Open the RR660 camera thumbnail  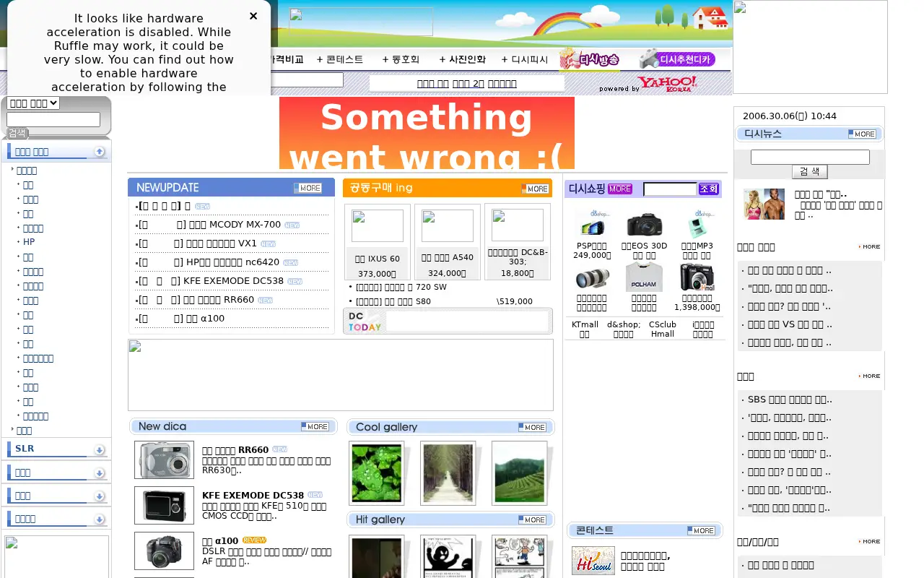click(164, 460)
